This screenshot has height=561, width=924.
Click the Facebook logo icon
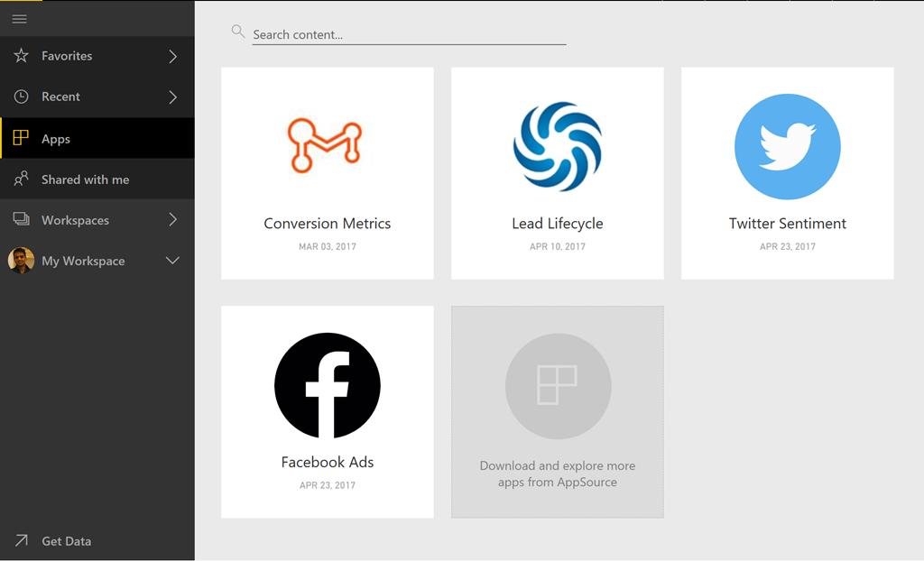point(327,385)
